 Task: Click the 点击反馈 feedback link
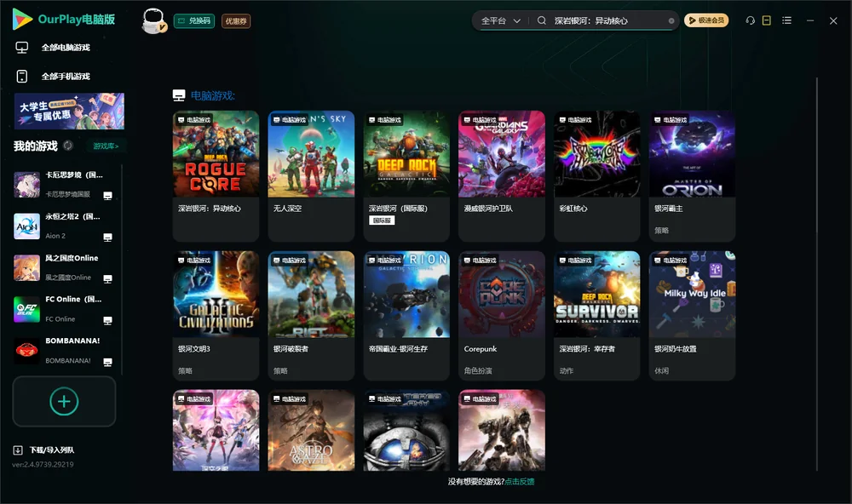[x=520, y=481]
